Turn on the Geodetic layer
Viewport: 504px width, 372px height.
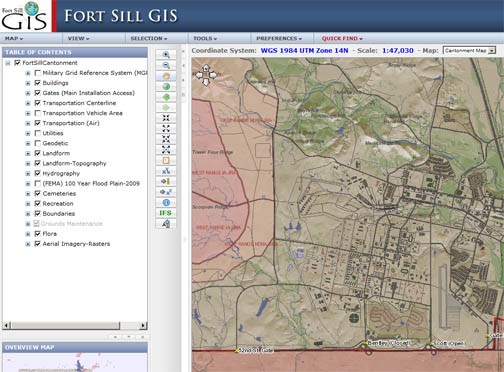38,143
